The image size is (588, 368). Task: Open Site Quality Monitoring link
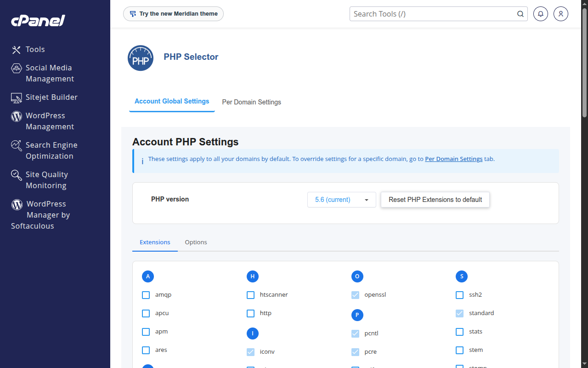[x=46, y=180]
